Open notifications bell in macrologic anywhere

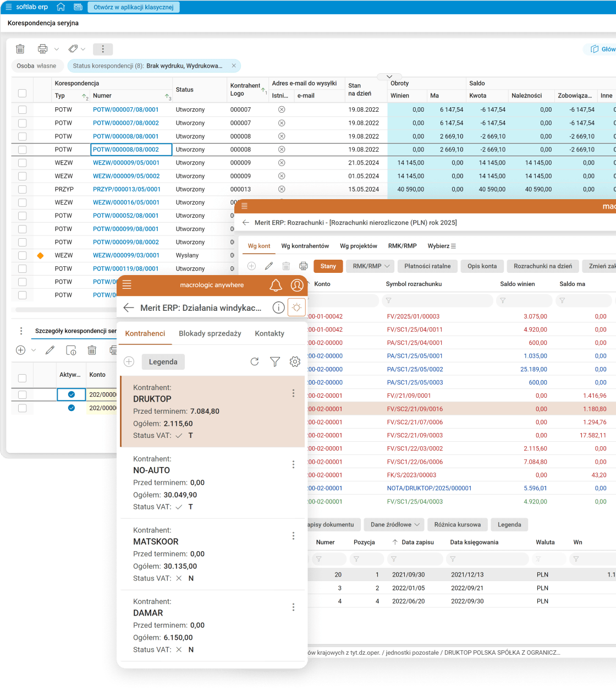[x=276, y=285]
